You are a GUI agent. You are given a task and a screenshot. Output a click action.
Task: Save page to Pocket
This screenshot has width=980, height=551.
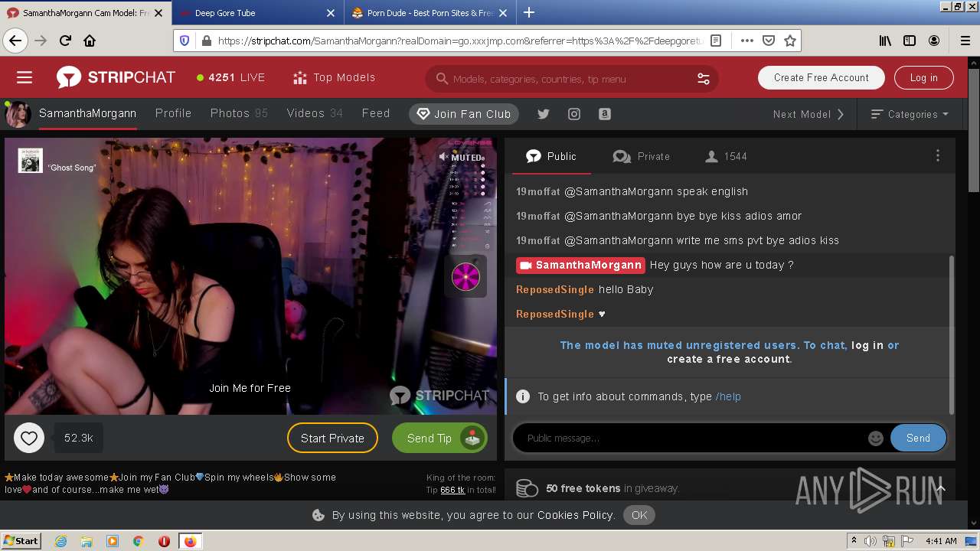coord(769,41)
